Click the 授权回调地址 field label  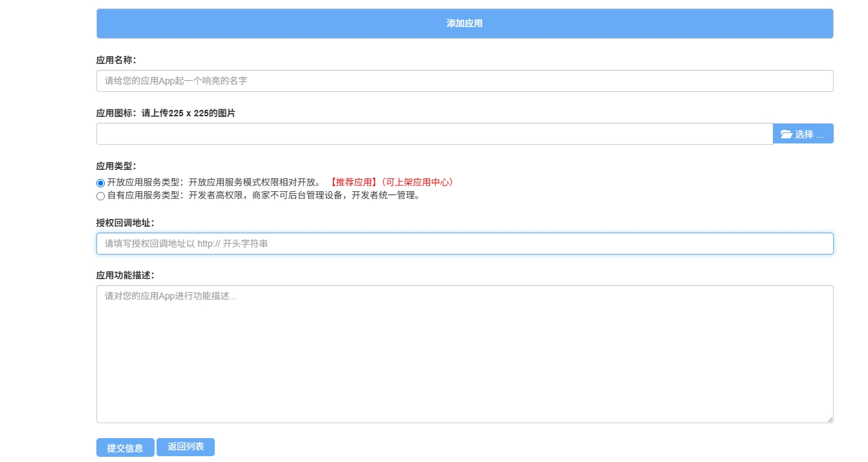(125, 223)
